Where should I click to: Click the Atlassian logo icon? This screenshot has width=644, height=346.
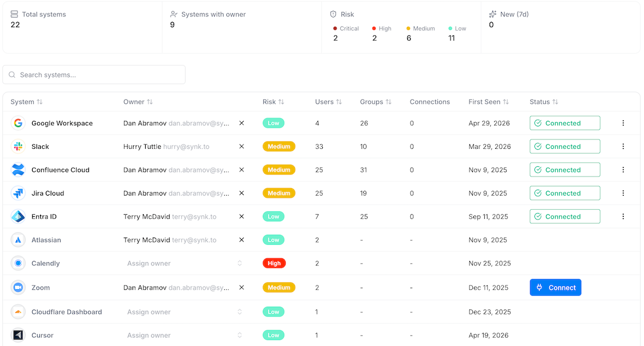pos(18,240)
